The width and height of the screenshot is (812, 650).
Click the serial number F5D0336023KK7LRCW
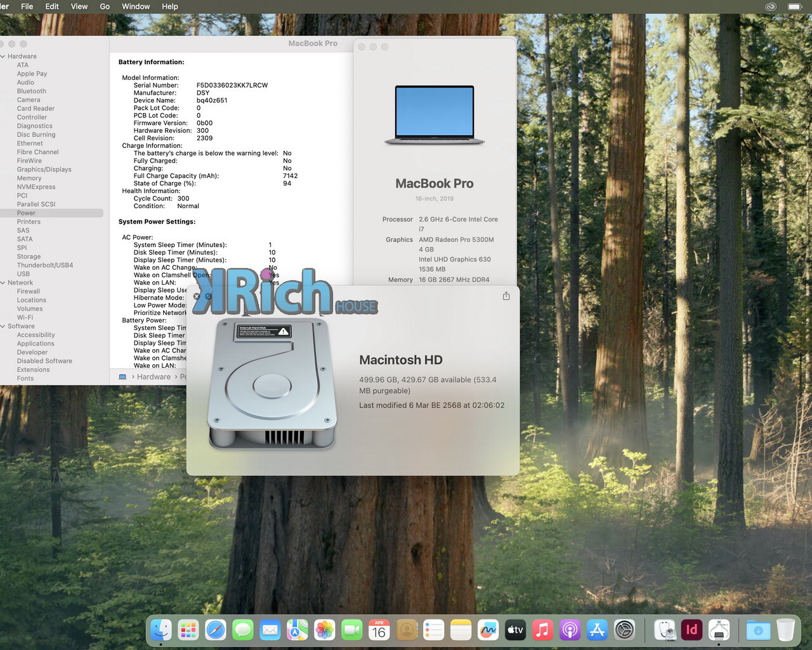click(232, 85)
